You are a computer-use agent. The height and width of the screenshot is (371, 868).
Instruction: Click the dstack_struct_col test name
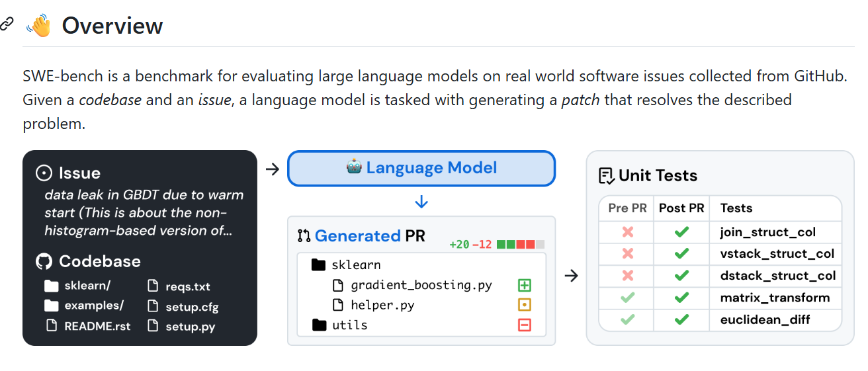(x=778, y=276)
